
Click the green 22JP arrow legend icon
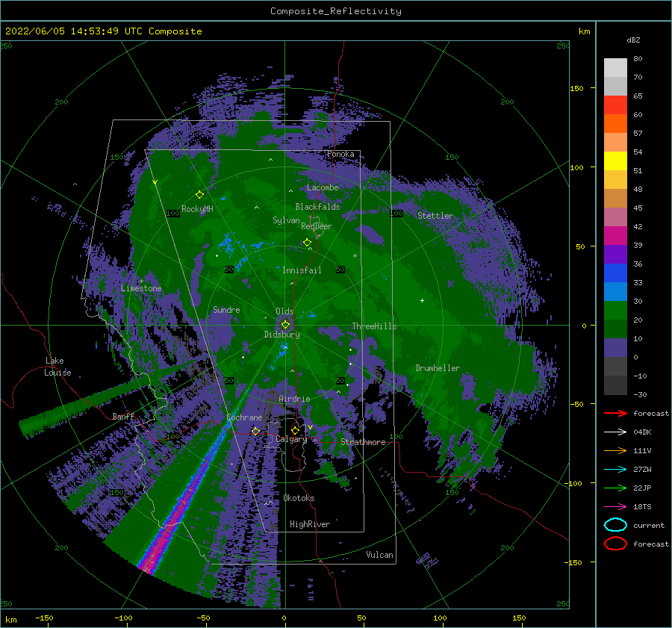[x=615, y=488]
